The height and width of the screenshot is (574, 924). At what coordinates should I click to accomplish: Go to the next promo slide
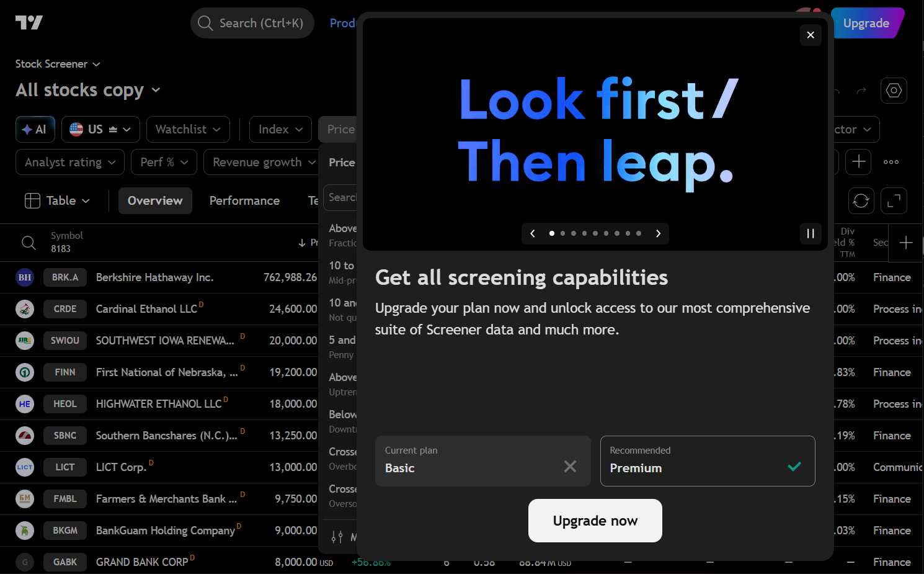click(658, 233)
